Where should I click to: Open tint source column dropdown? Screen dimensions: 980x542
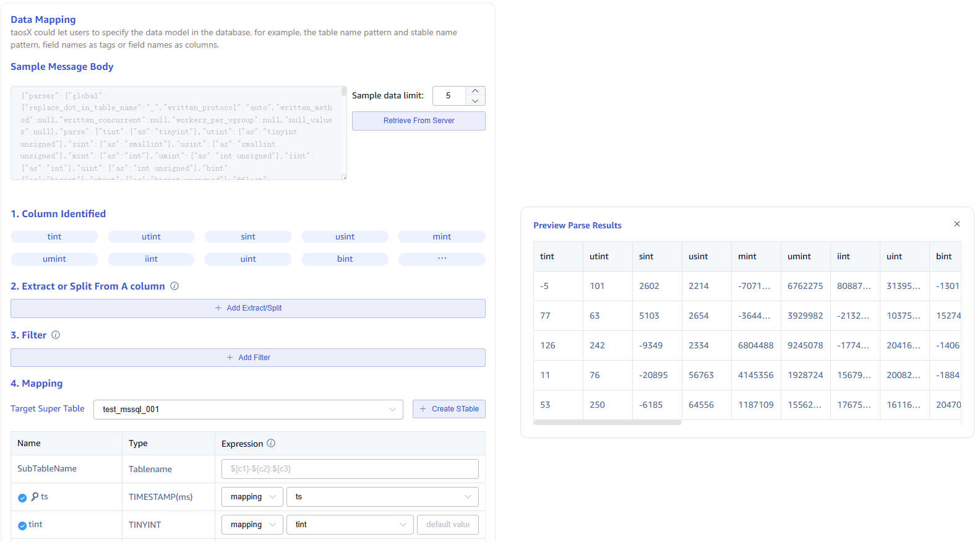(350, 525)
